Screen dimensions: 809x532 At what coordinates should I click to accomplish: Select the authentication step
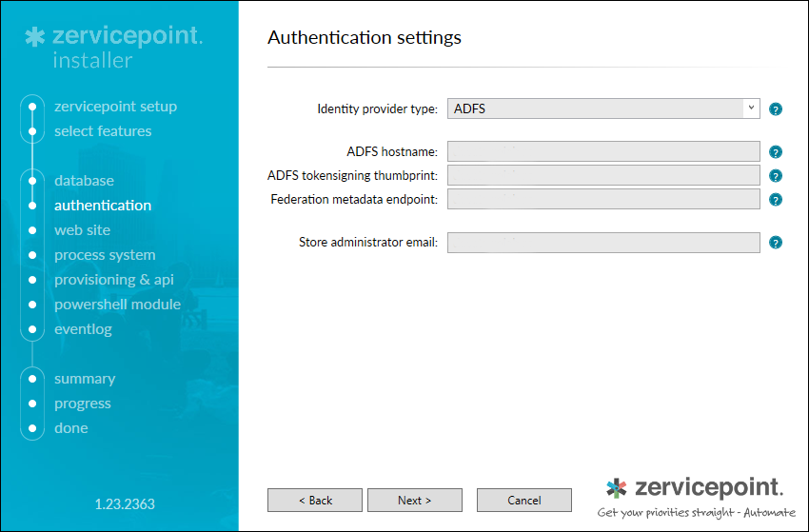103,206
